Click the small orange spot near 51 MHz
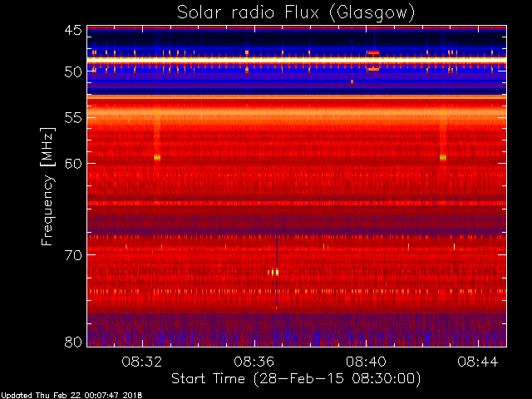 click(352, 81)
